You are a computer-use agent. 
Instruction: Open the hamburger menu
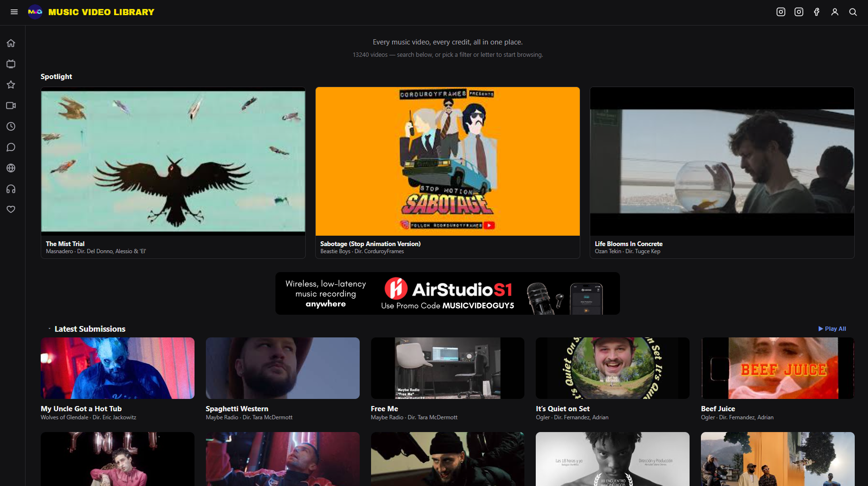[14, 12]
